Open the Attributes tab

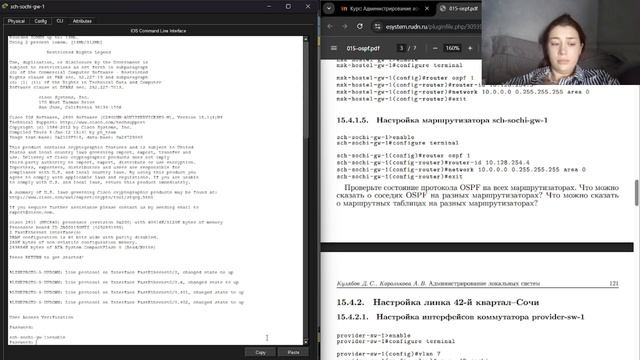pos(82,21)
